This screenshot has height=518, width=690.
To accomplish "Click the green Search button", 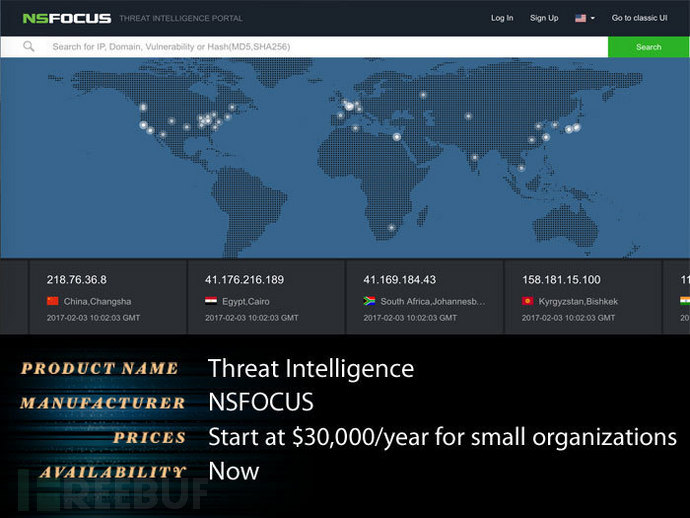I will click(649, 47).
